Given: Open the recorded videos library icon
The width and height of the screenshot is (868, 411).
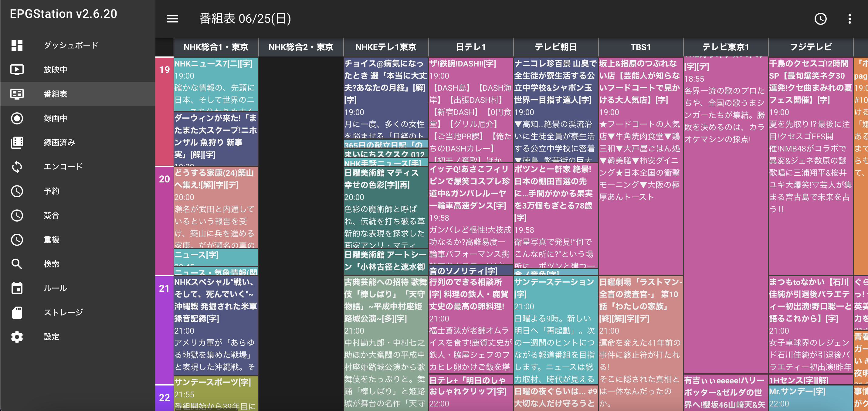Looking at the screenshot, I should tap(17, 142).
